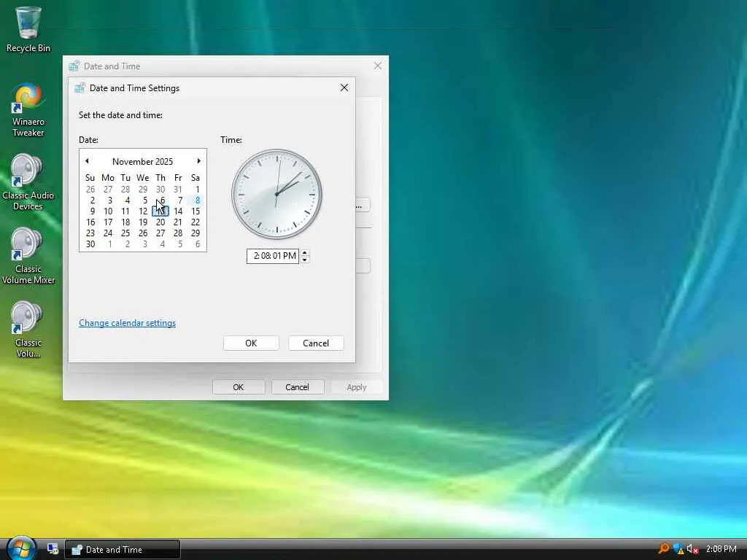This screenshot has width=747, height=560.
Task: Click the muted speaker tray icon
Action: click(x=693, y=549)
